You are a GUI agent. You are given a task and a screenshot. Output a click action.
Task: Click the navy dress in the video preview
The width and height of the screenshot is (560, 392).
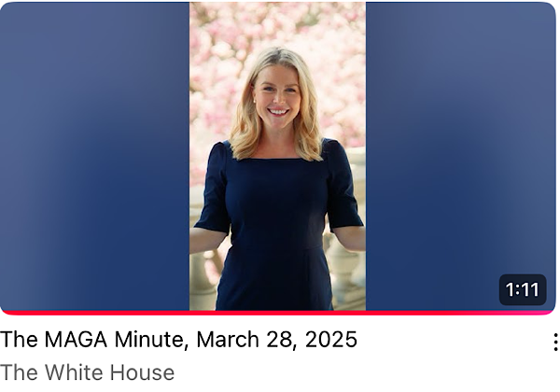point(277,229)
